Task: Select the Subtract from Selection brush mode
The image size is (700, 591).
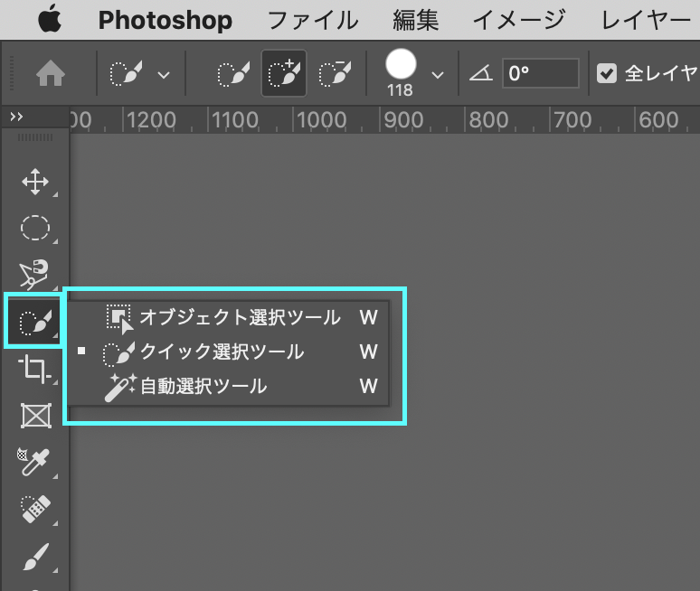Action: pyautogui.click(x=335, y=73)
